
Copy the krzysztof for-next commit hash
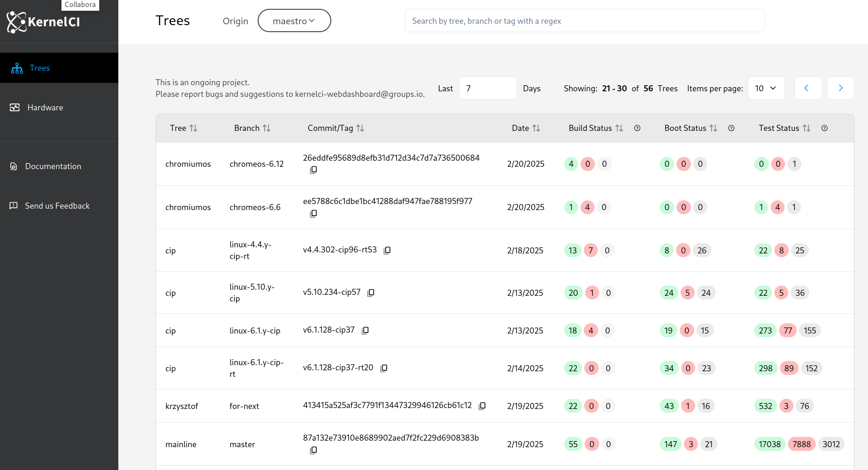coord(482,406)
